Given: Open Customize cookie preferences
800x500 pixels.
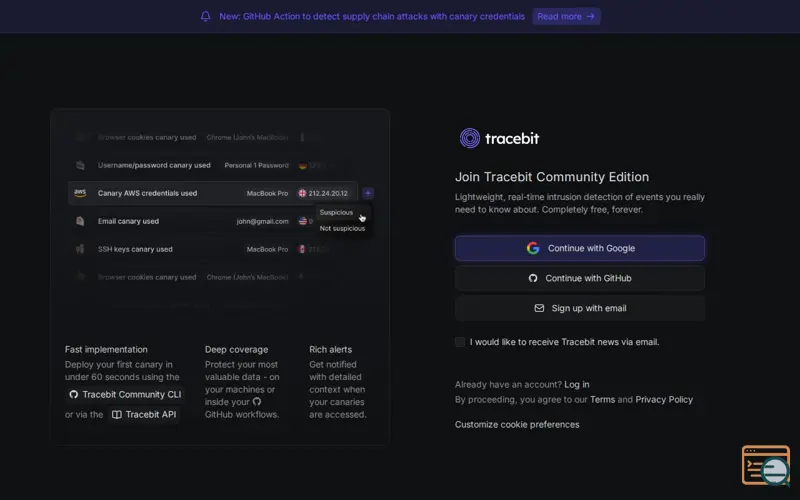Looking at the screenshot, I should pyautogui.click(x=517, y=424).
